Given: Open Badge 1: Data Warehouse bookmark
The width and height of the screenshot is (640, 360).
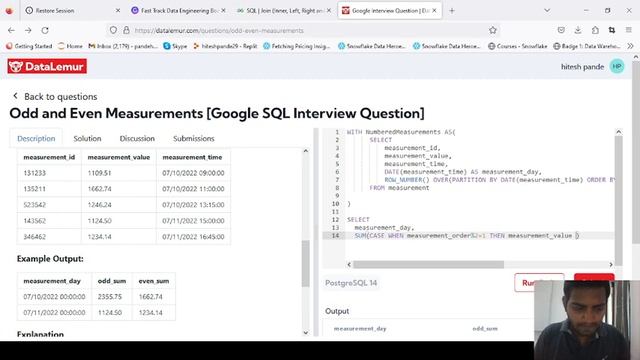Looking at the screenshot, I should pos(587,46).
